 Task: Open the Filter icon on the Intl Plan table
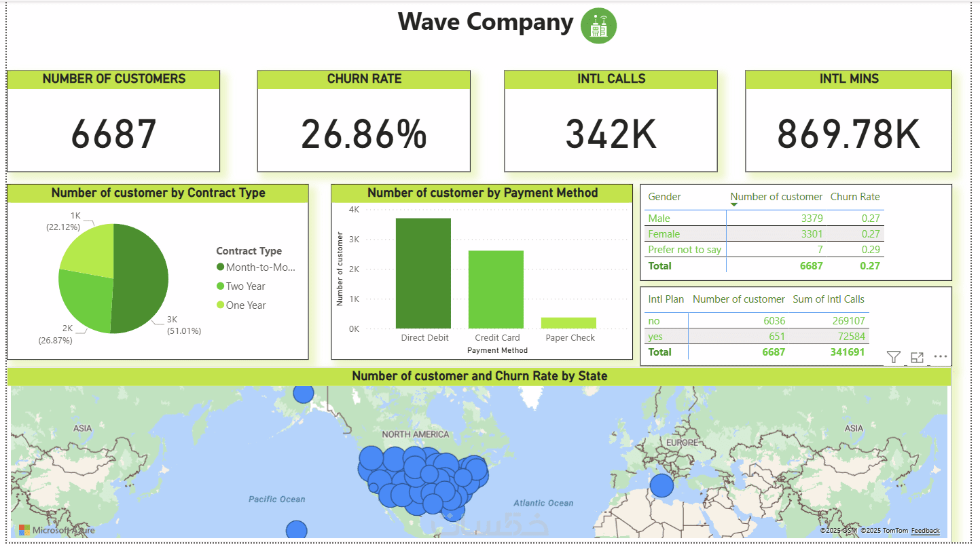pos(894,357)
